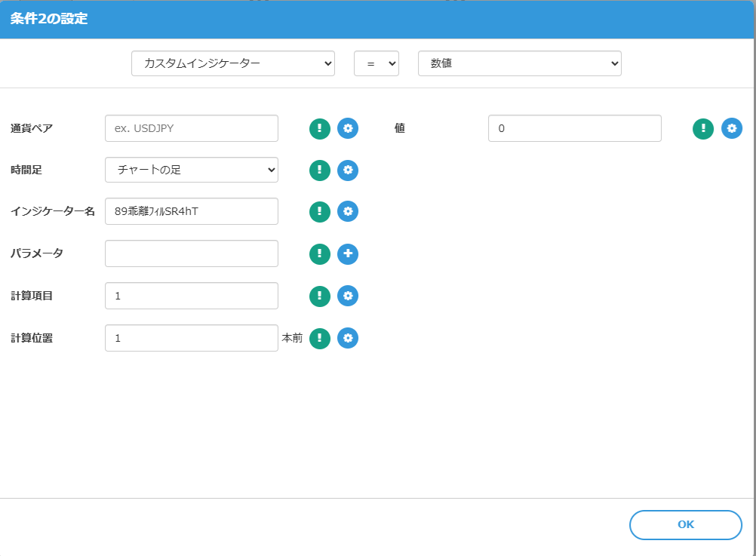Click the info icon beside 時間足
The image size is (756, 556).
(x=320, y=170)
